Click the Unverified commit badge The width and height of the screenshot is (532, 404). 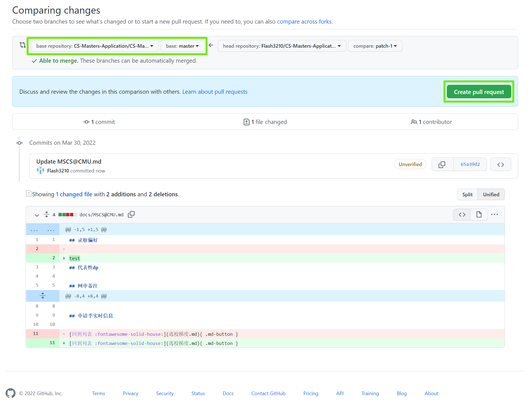point(410,164)
